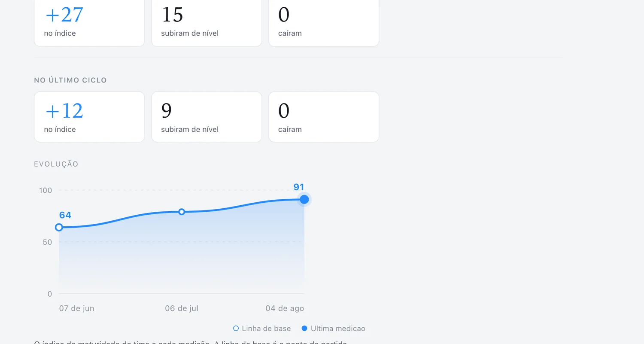Click the 04 de ago axis label

(x=285, y=308)
